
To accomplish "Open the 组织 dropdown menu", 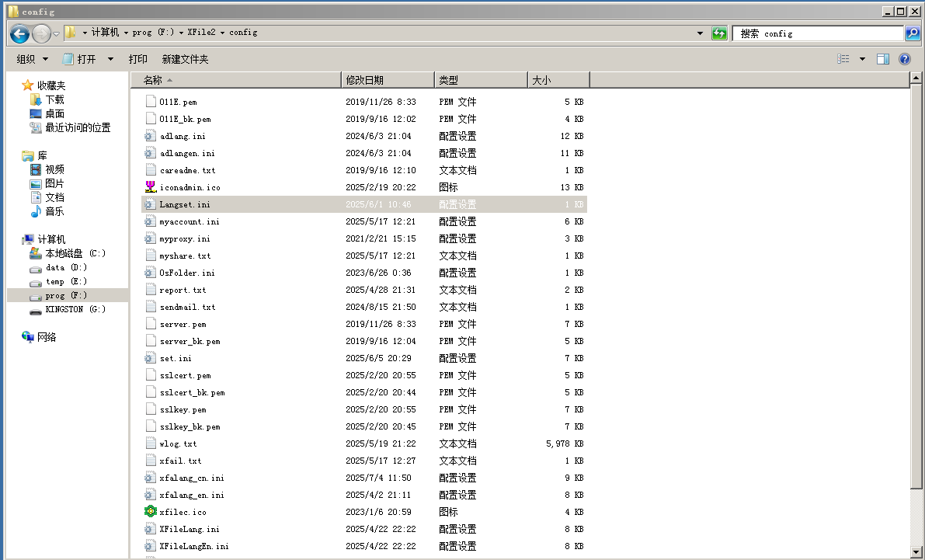I will coord(32,59).
